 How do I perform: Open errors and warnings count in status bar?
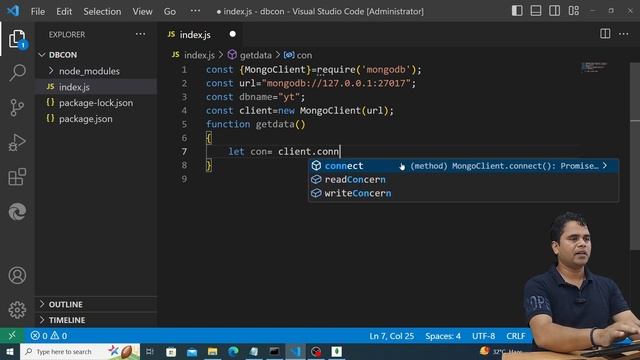point(49,336)
